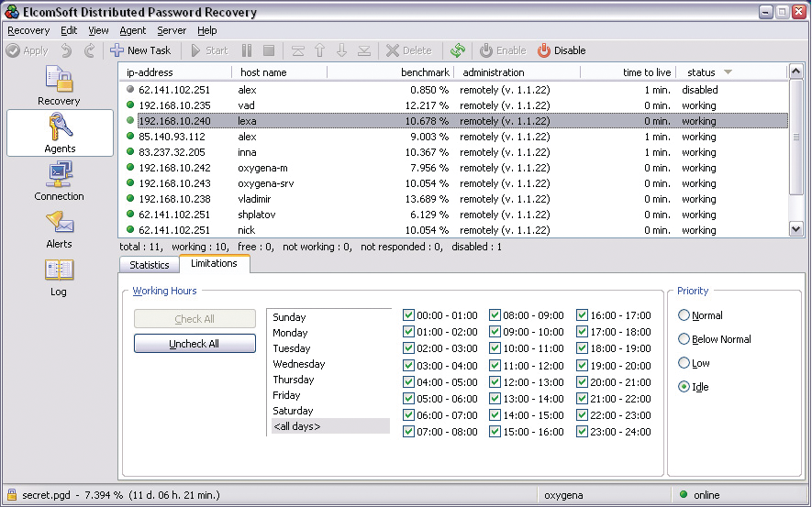Toggle the 03:00 - 04:00 checkbox

click(x=408, y=365)
